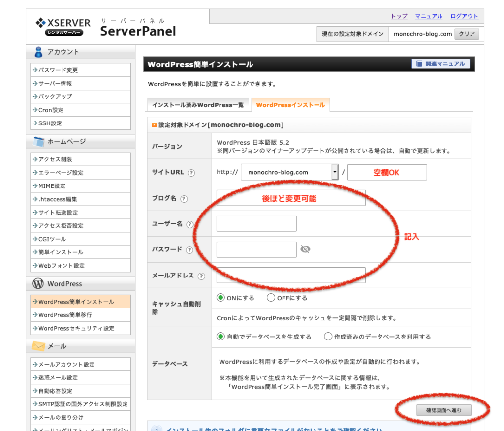This screenshot has width=504, height=431.
Task: Click the mail envelope icon
Action: point(38,346)
